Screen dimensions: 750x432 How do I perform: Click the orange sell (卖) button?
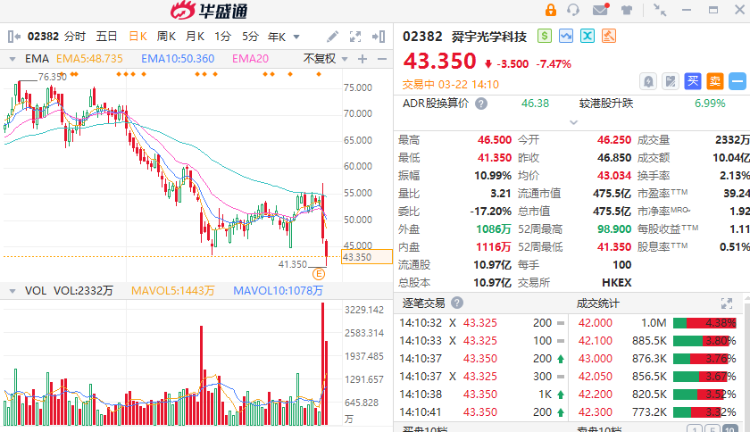715,81
